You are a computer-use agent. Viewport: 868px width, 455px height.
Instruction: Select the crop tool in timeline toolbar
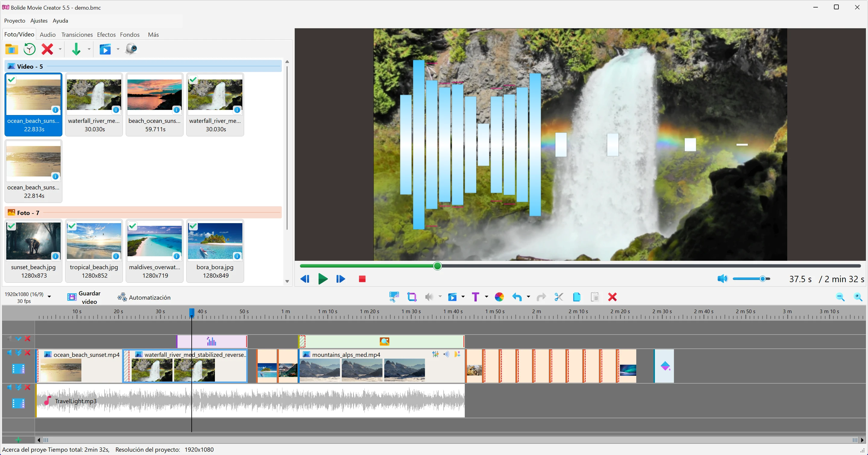click(x=412, y=297)
